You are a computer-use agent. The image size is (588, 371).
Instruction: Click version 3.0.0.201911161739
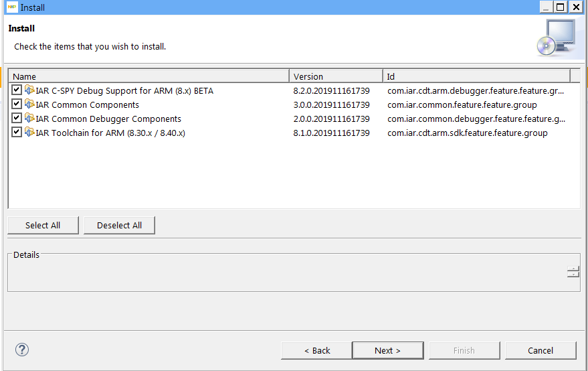click(x=332, y=104)
